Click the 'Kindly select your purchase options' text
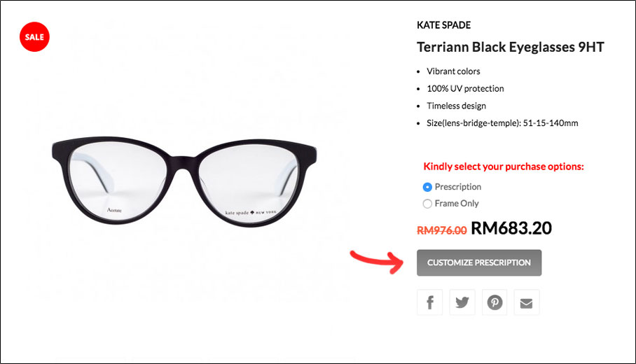 pyautogui.click(x=504, y=167)
